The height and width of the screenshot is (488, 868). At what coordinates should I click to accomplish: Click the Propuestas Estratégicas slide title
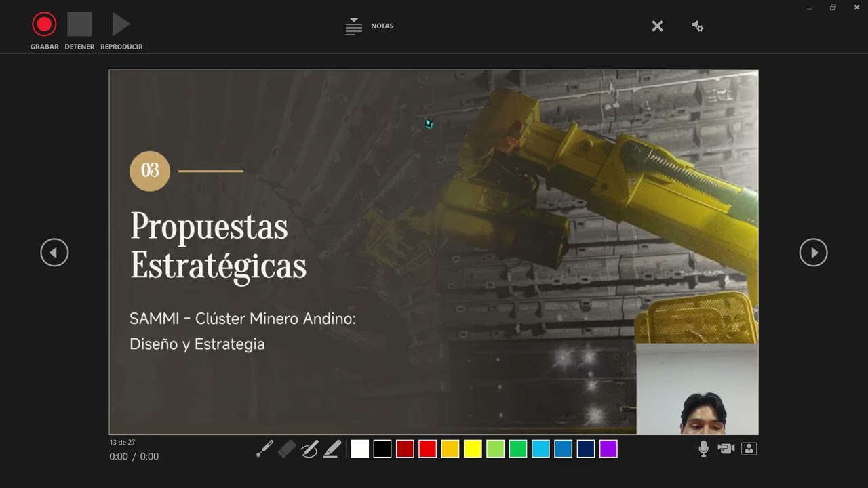pyautogui.click(x=218, y=245)
